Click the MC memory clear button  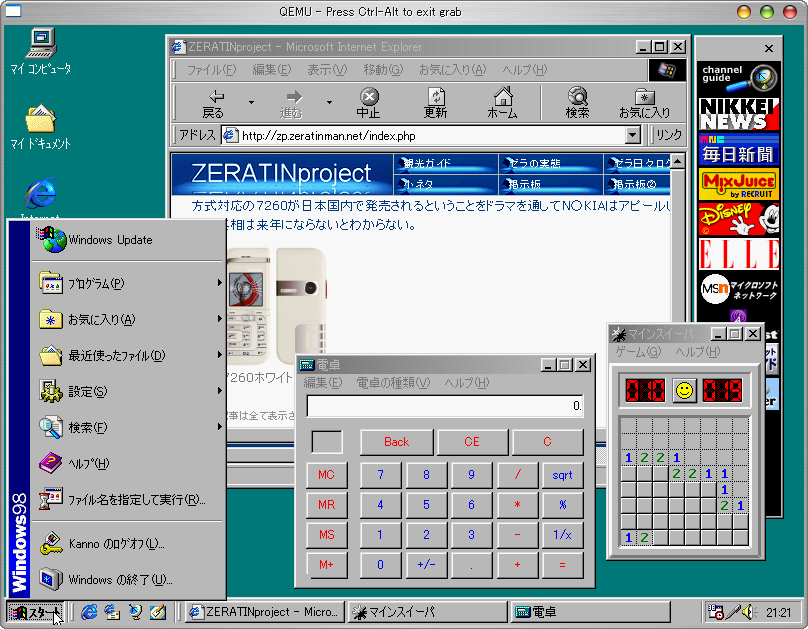pos(327,475)
